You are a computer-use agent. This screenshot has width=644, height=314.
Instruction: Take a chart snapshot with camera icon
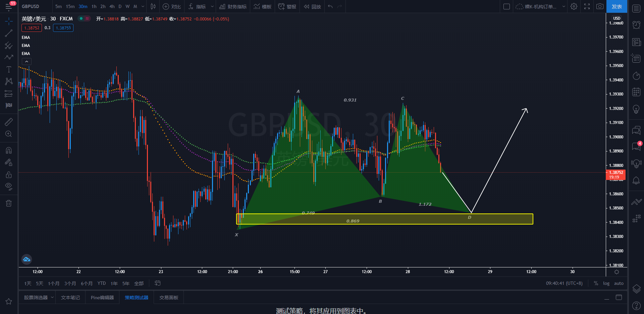pos(600,6)
